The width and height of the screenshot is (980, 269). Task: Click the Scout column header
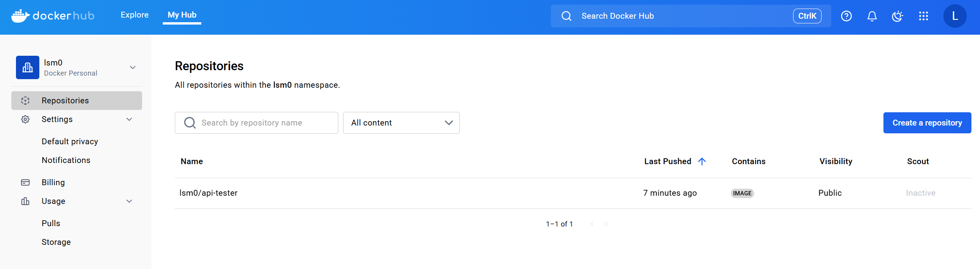pyautogui.click(x=918, y=161)
